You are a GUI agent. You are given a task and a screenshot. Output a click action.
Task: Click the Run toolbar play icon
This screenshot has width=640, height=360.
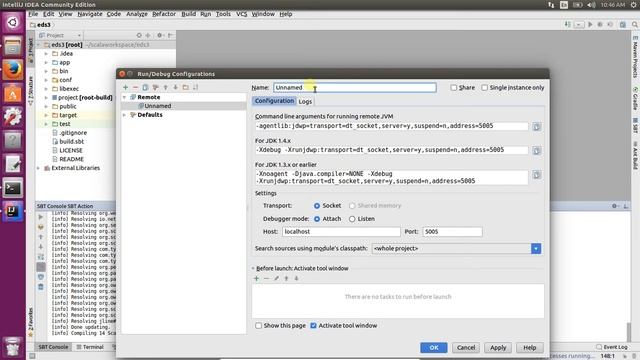[x=590, y=24]
